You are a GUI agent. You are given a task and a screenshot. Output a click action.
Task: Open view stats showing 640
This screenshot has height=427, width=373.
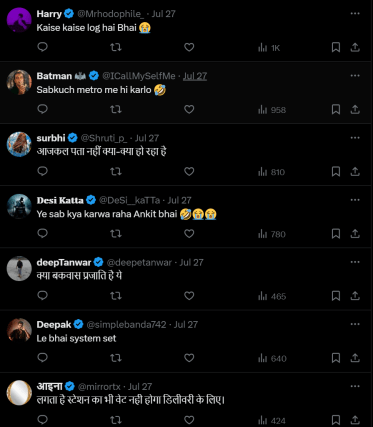pos(272,358)
